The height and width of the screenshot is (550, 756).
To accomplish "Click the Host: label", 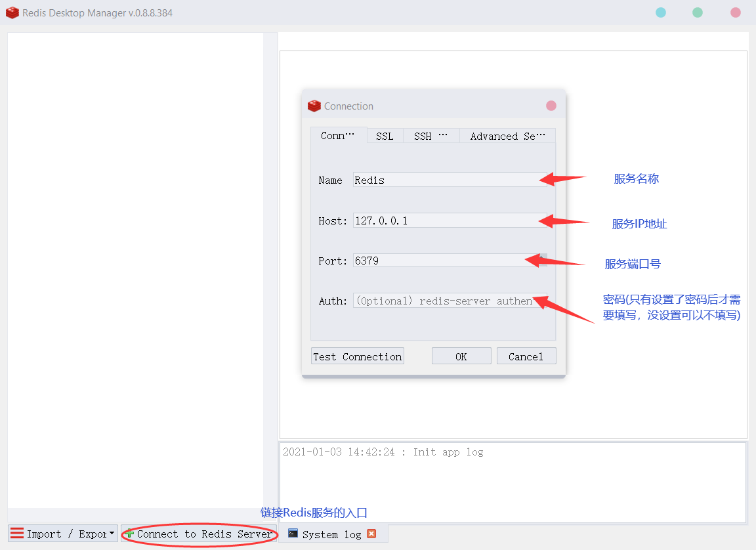I will tap(333, 221).
